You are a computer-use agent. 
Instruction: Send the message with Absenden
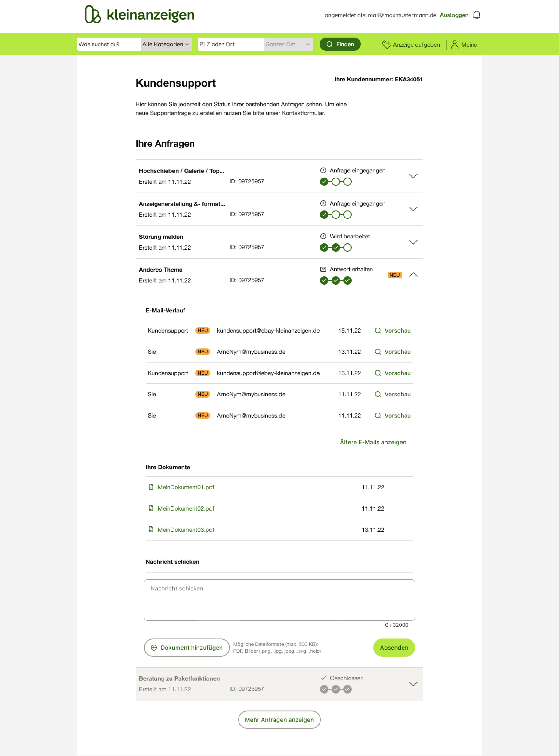click(x=394, y=648)
